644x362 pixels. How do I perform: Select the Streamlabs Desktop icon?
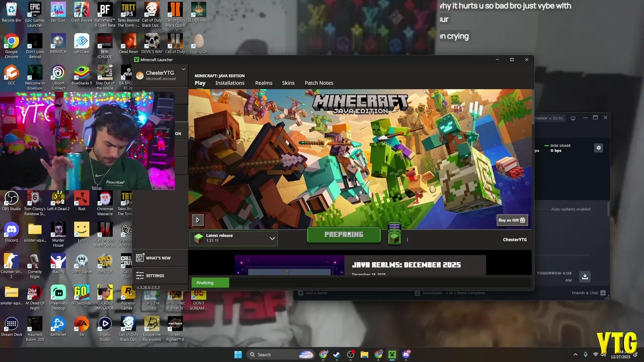click(58, 298)
